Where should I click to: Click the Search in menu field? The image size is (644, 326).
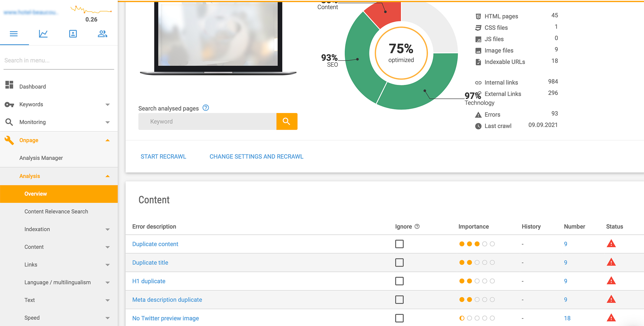tap(59, 60)
